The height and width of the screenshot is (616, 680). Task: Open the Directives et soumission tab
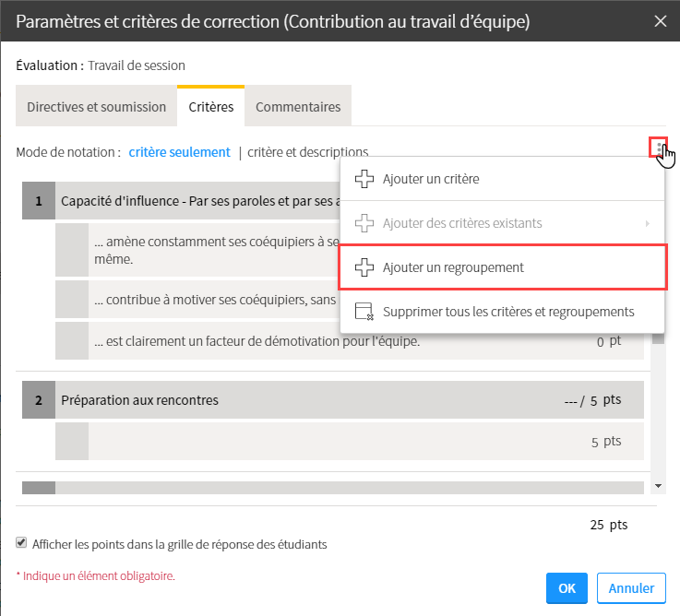(x=96, y=107)
